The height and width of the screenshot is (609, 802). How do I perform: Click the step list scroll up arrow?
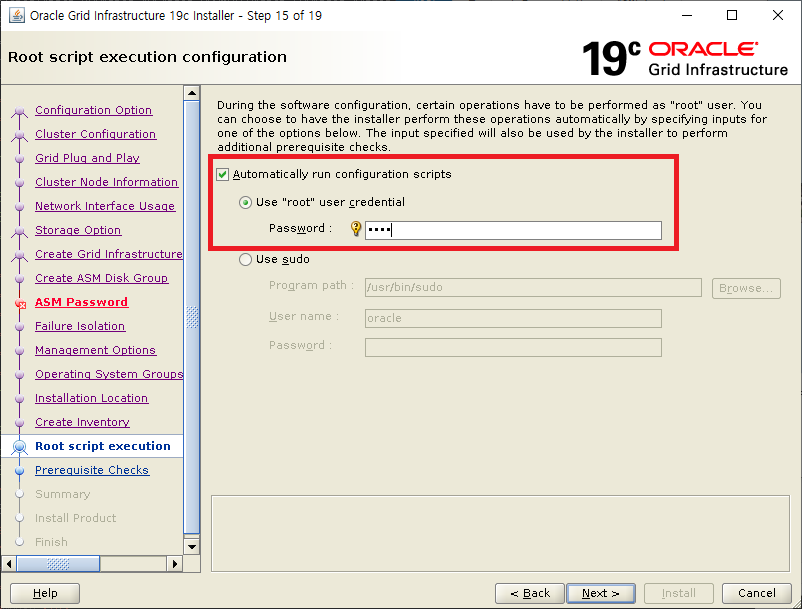(192, 93)
